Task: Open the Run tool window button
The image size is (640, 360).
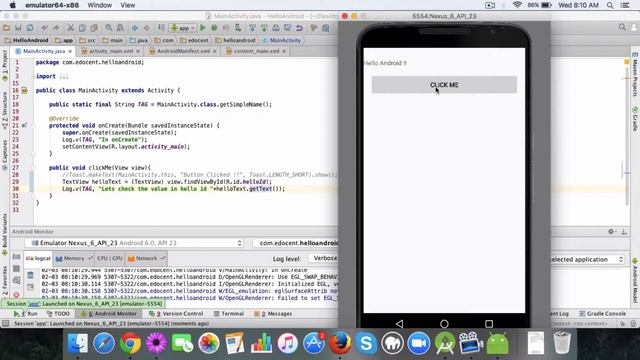Action: tap(26, 314)
